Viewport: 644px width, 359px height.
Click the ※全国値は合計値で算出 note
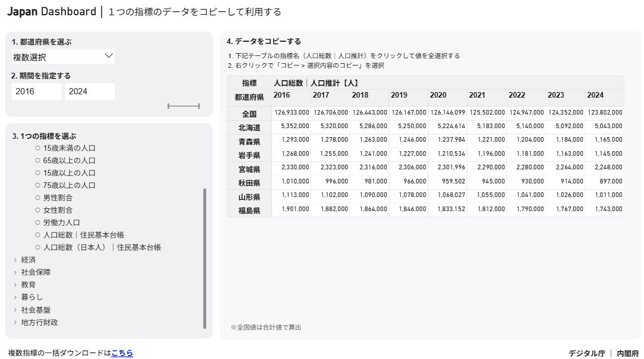click(266, 327)
